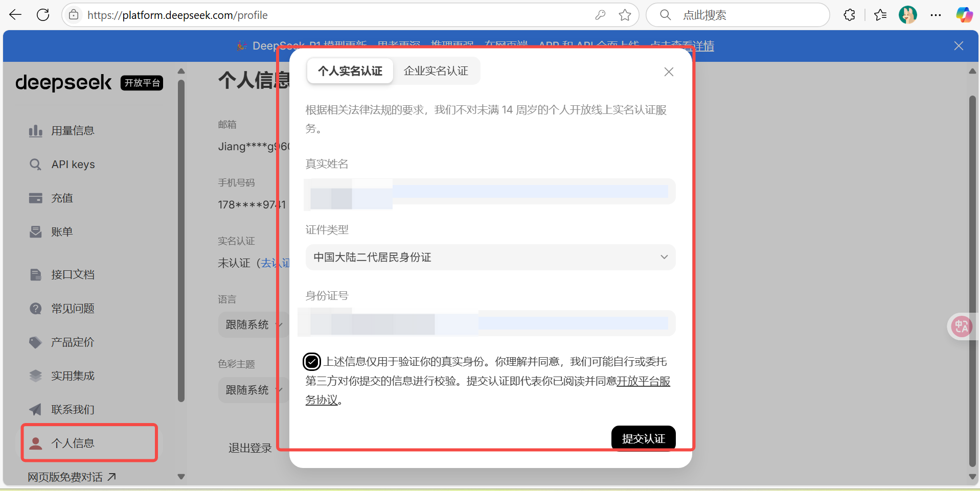Open 用量信息 bar chart icon

pos(35,131)
